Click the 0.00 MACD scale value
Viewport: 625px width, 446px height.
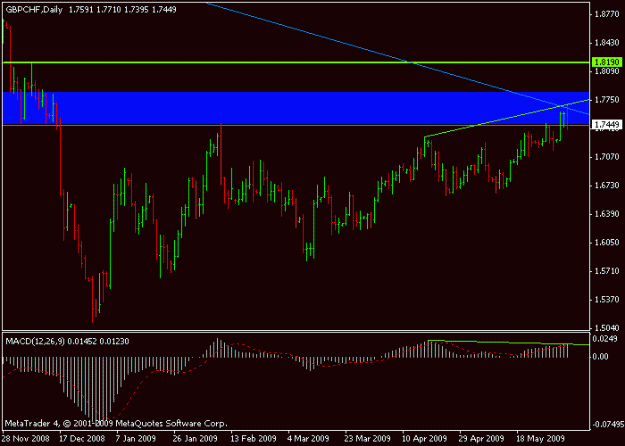pos(601,356)
